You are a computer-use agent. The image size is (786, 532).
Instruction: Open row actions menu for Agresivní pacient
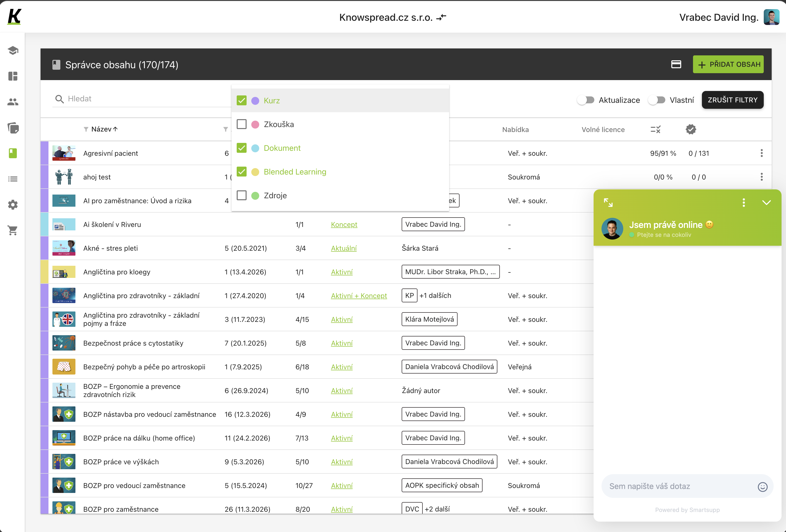point(762,153)
